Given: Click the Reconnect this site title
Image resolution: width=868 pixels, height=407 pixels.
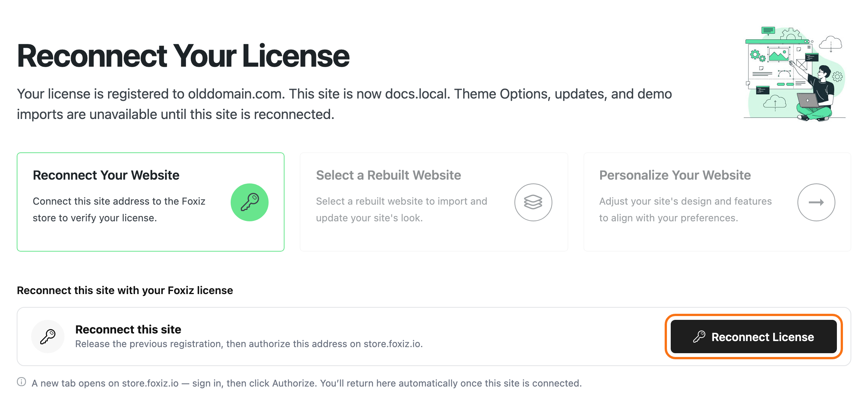Looking at the screenshot, I should [128, 329].
